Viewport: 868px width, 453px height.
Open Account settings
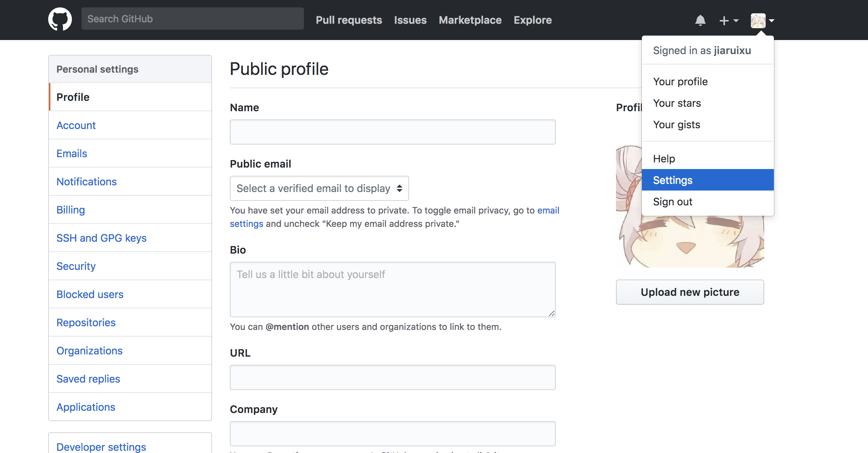[x=130, y=125]
